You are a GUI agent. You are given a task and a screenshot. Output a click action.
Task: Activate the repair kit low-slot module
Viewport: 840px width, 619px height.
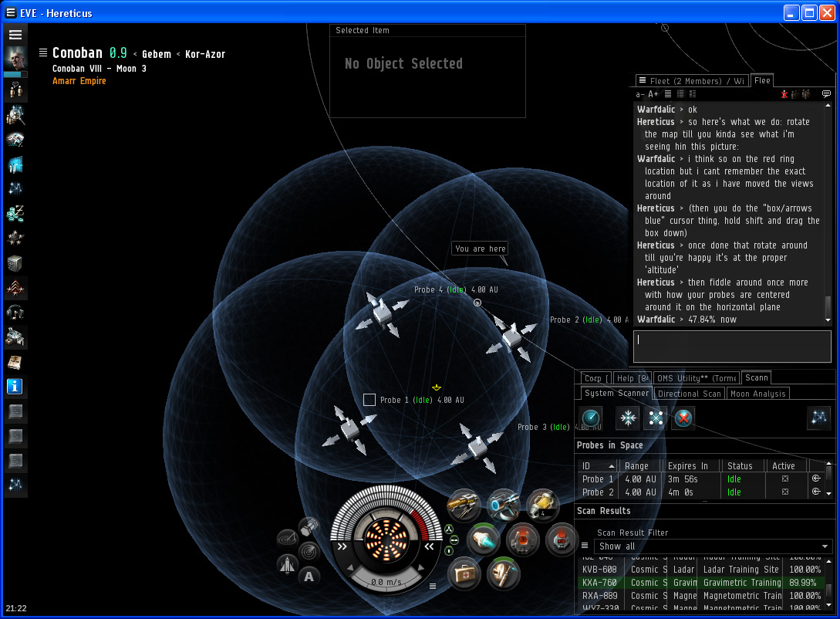464,573
